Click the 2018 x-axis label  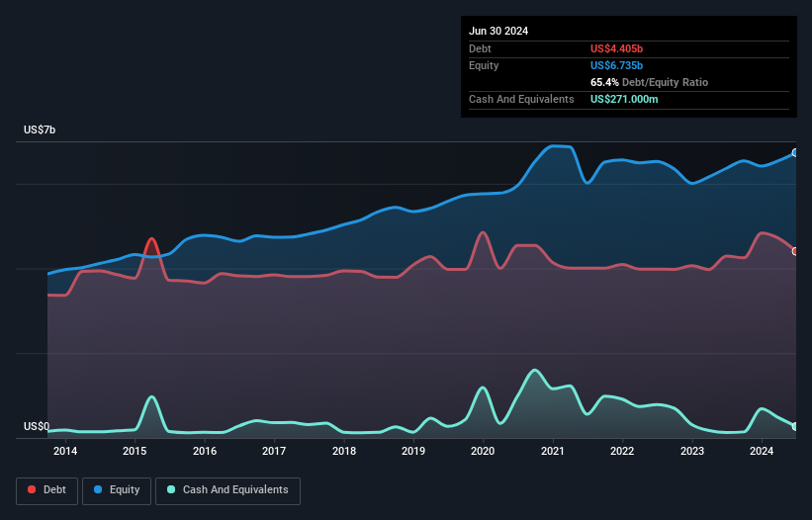tap(344, 451)
